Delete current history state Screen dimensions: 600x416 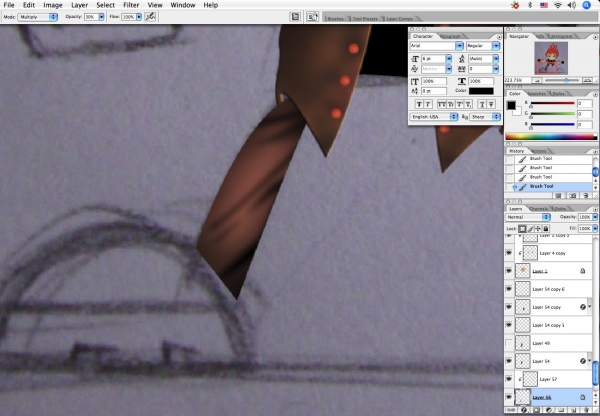(585, 196)
